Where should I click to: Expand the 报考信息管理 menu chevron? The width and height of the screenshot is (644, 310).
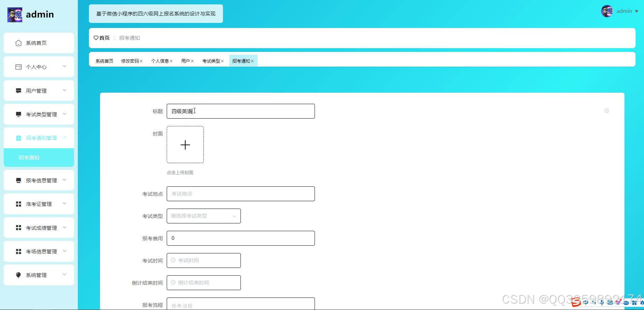pos(64,180)
